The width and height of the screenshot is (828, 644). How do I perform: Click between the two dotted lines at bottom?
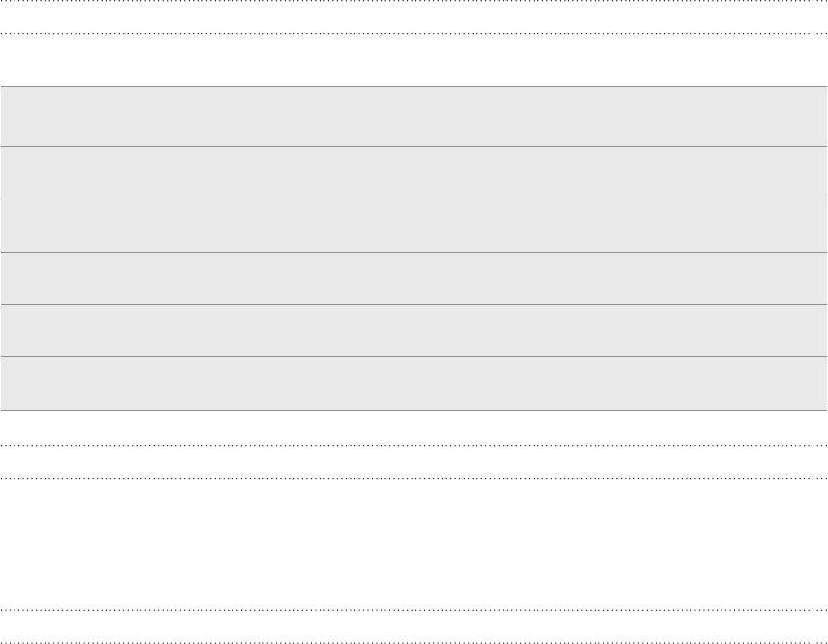coord(414,627)
